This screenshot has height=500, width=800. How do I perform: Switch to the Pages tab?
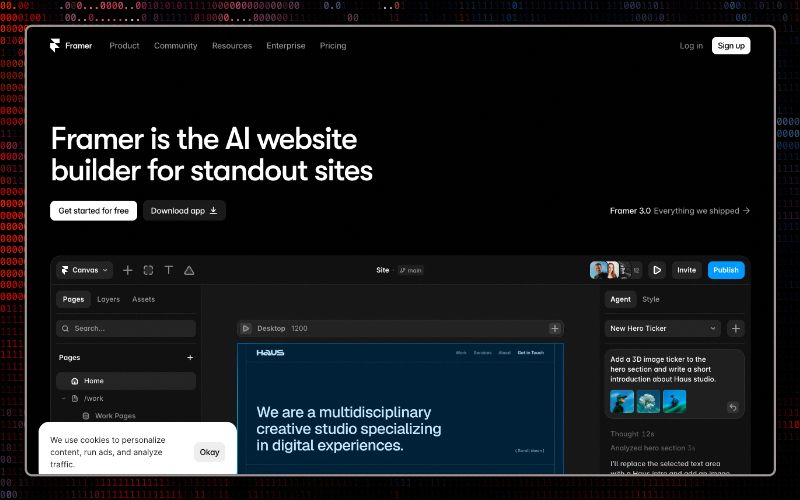pyautogui.click(x=73, y=299)
